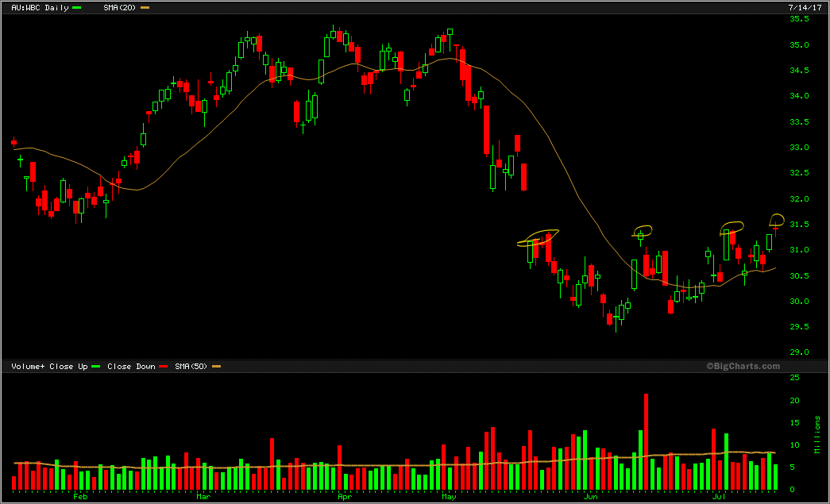Click the green legend swatch beside AU:WBC Daily
830x504 pixels.
pos(77,8)
